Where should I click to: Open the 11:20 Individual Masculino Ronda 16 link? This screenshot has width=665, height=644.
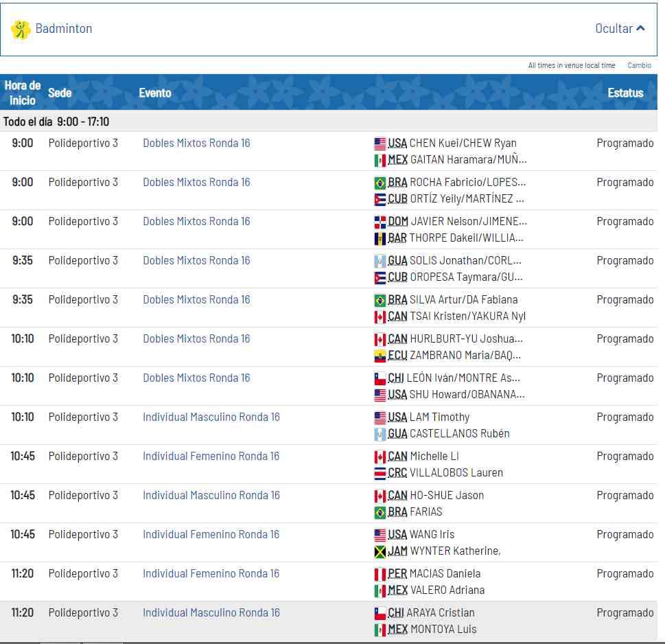click(x=211, y=613)
